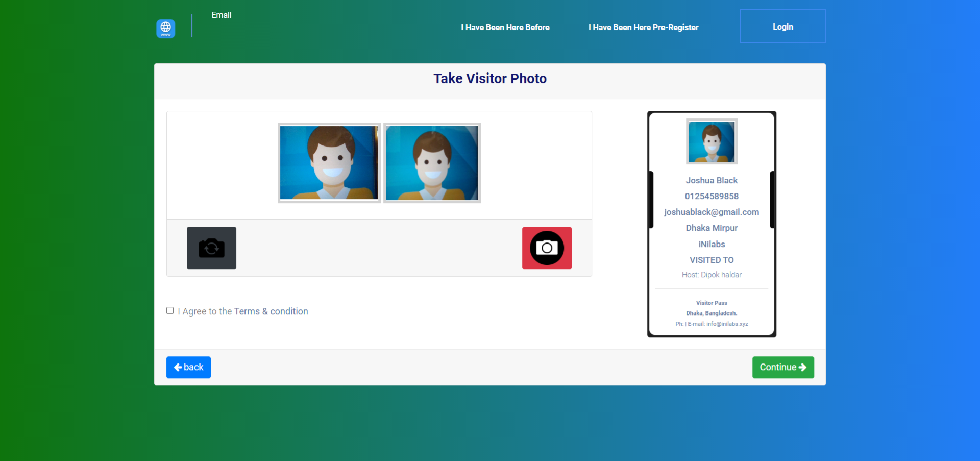Viewport: 980px width, 461px height.
Task: Select I Have Been Here Pre-Register
Action: [643, 27]
